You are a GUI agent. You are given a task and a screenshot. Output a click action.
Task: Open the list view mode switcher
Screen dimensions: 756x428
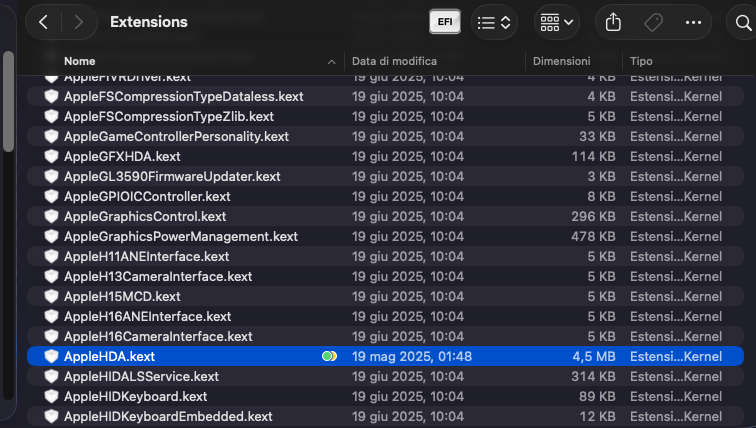click(494, 22)
